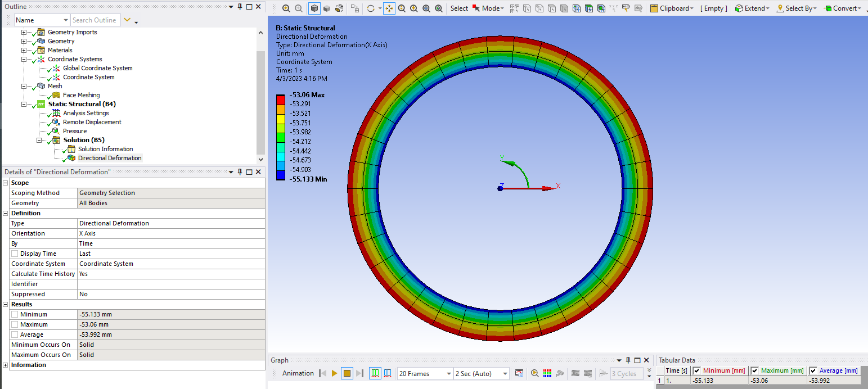868x389 pixels.
Task: Click the red Max legend color band
Action: 280,99
